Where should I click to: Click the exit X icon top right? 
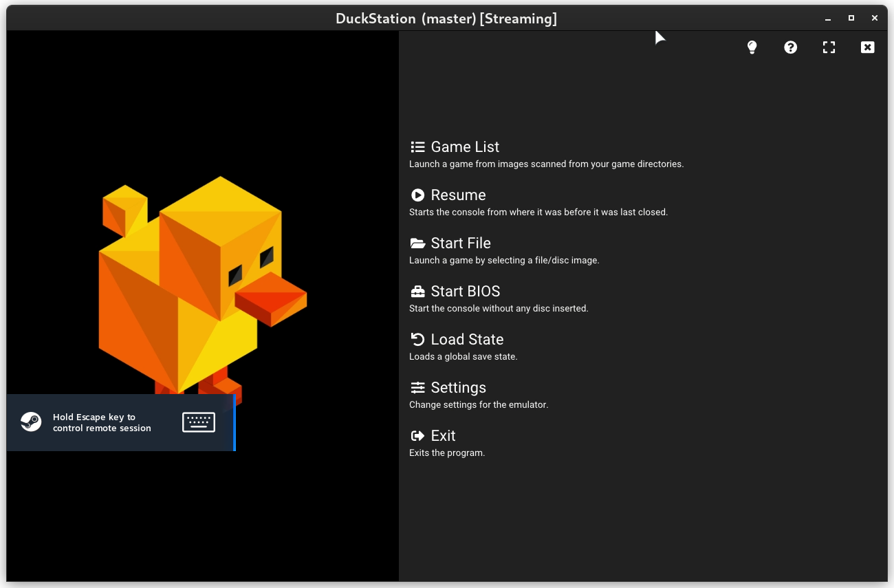point(867,47)
